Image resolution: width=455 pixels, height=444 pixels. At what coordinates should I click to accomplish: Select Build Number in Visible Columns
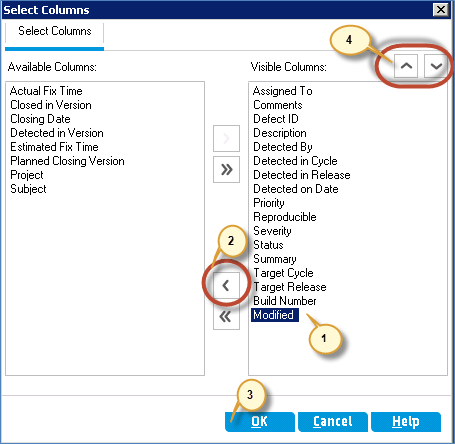pos(285,301)
